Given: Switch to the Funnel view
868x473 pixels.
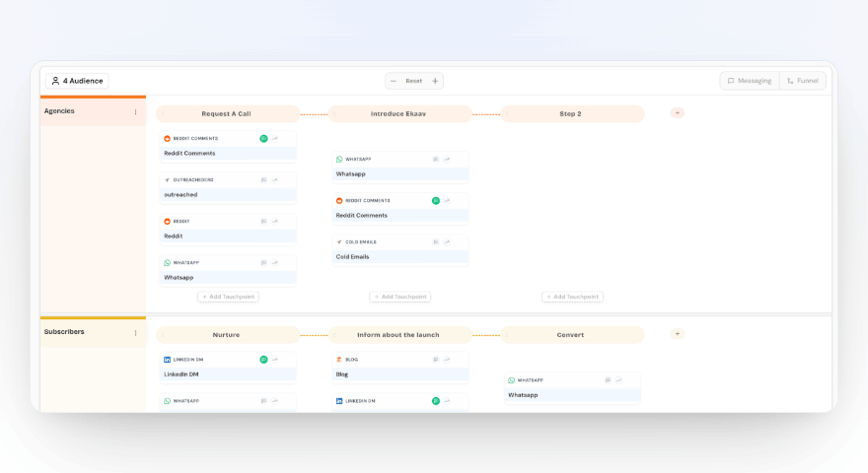Looking at the screenshot, I should point(803,81).
